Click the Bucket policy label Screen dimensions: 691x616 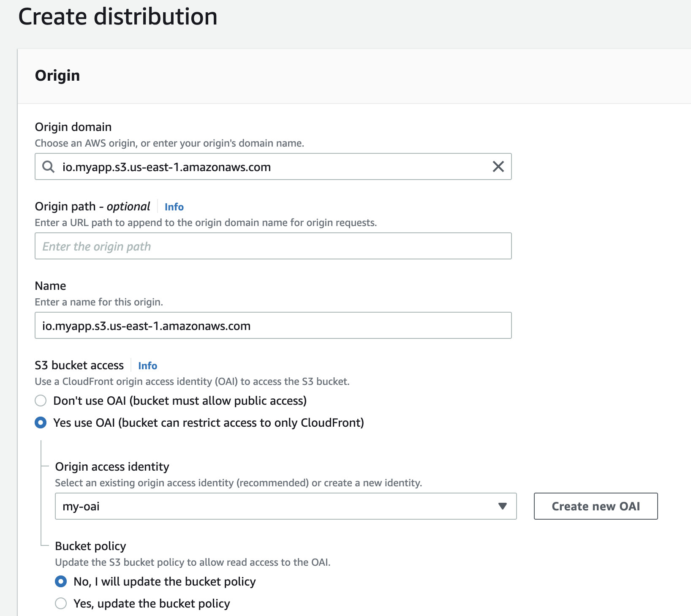pos(90,546)
